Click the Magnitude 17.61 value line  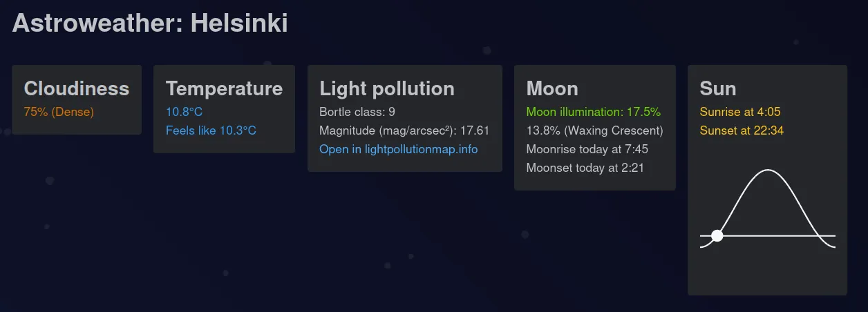pyautogui.click(x=404, y=130)
